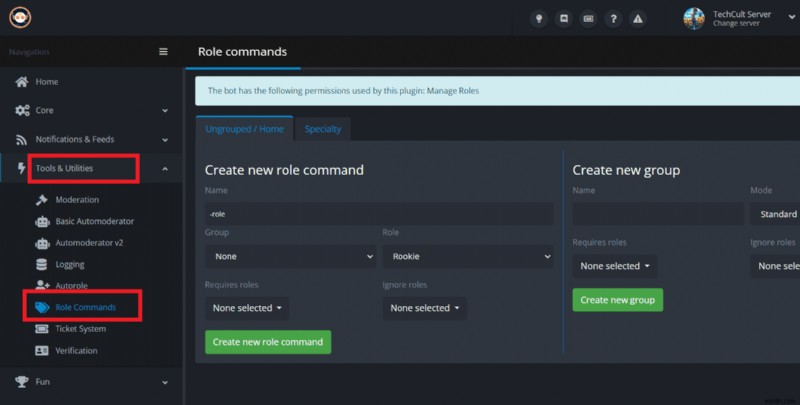
Task: Click the Autorole user-plus icon
Action: click(42, 285)
